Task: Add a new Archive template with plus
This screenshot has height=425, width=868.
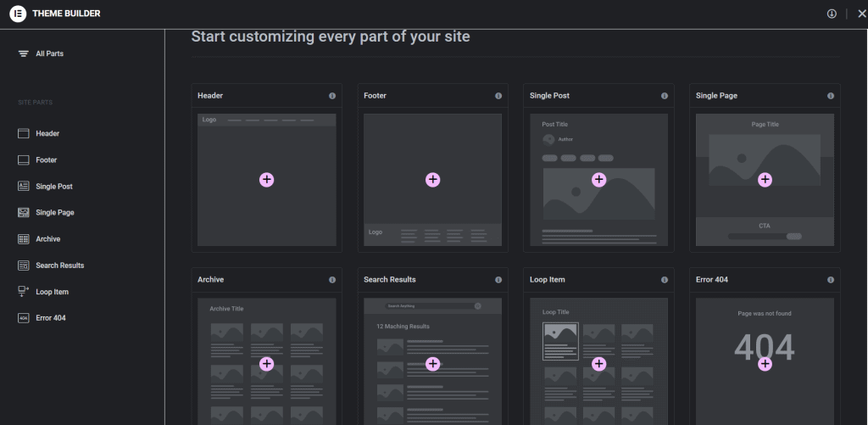Action: click(267, 364)
